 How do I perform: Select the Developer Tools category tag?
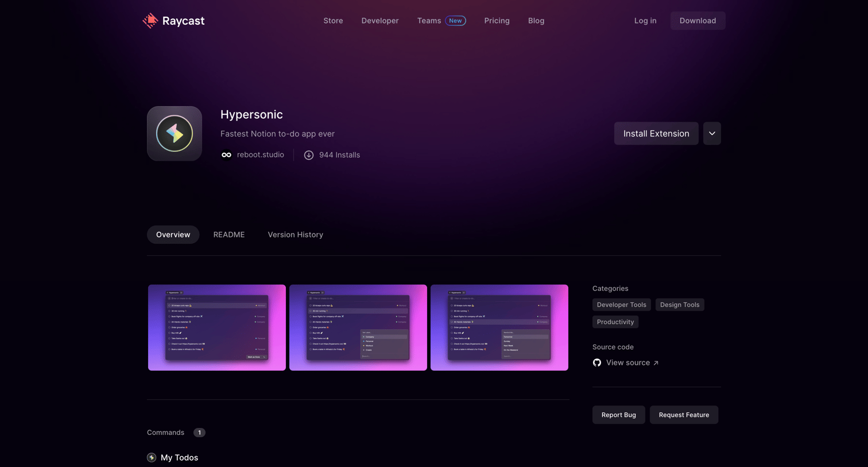[622, 305]
